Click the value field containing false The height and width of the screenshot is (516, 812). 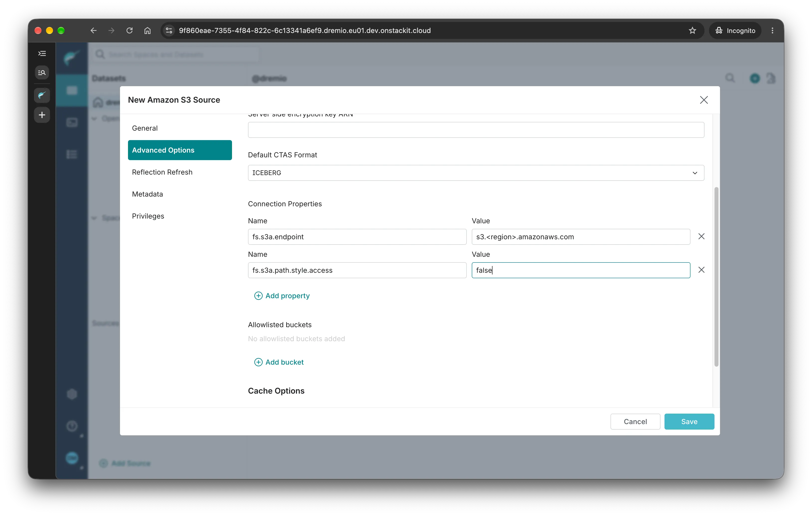tap(581, 270)
